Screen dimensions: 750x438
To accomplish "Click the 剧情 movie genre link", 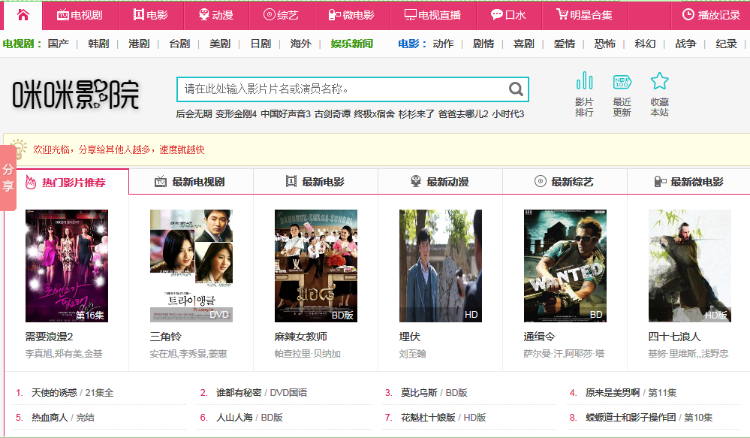I will (x=483, y=44).
